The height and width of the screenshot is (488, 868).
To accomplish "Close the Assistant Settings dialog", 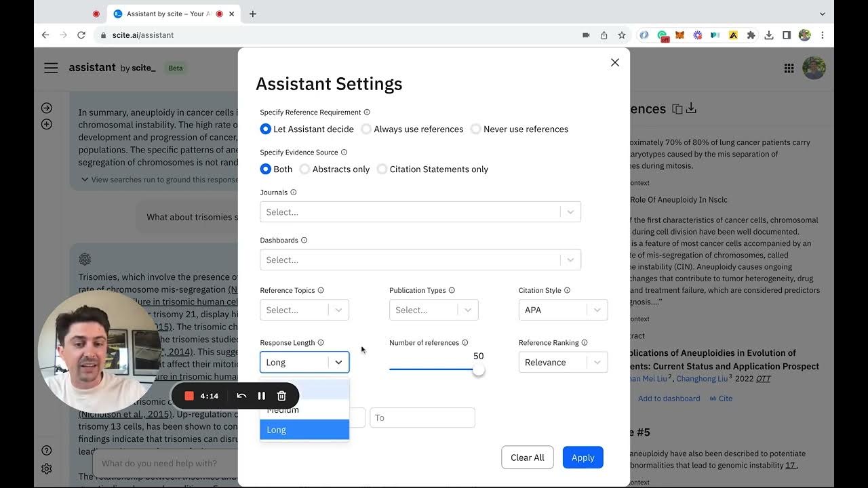I will (x=615, y=62).
